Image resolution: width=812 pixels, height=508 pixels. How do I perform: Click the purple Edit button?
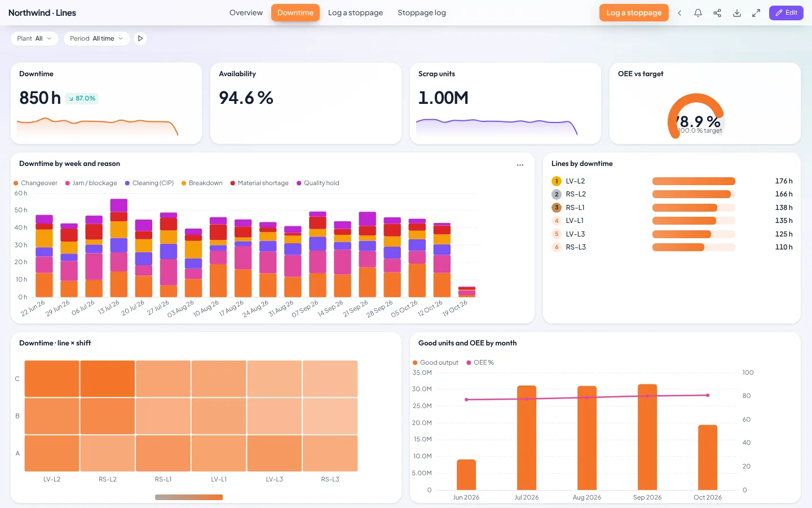tap(786, 12)
